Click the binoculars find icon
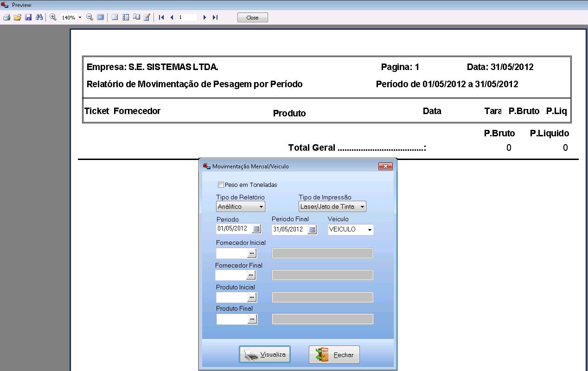Screen dimensions: 588x371 [x=39, y=17]
